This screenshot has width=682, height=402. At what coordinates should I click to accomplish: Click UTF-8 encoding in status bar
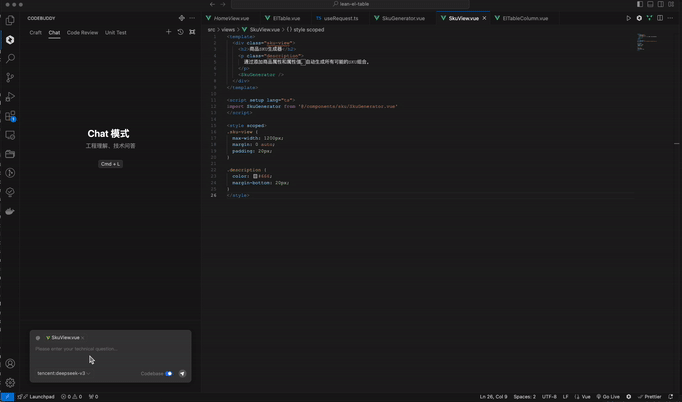click(x=549, y=396)
